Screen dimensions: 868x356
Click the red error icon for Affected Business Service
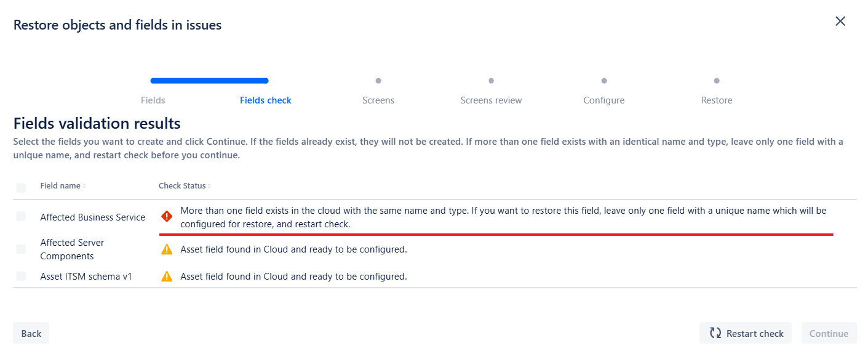tap(167, 217)
